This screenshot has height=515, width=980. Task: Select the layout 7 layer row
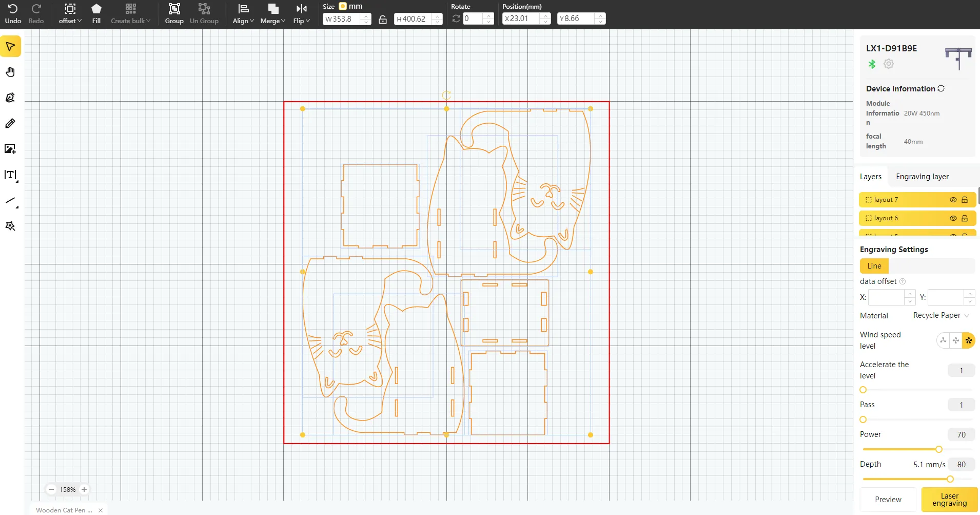point(917,200)
